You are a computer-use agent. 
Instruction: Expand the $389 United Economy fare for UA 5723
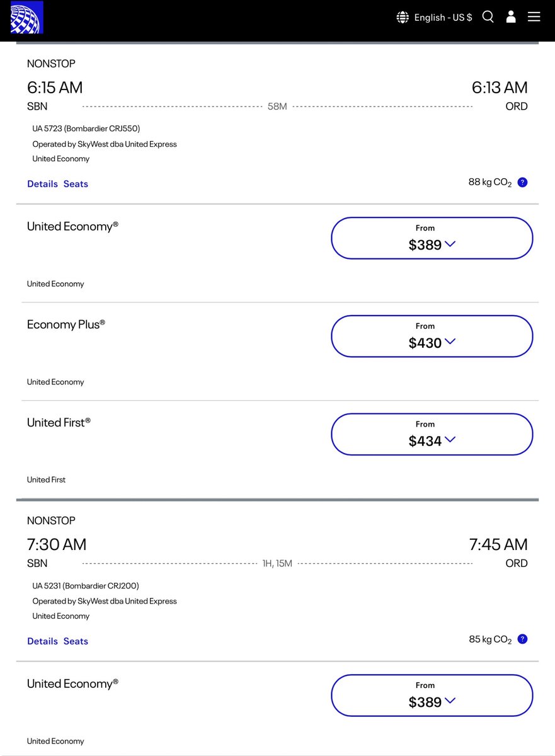click(x=432, y=238)
